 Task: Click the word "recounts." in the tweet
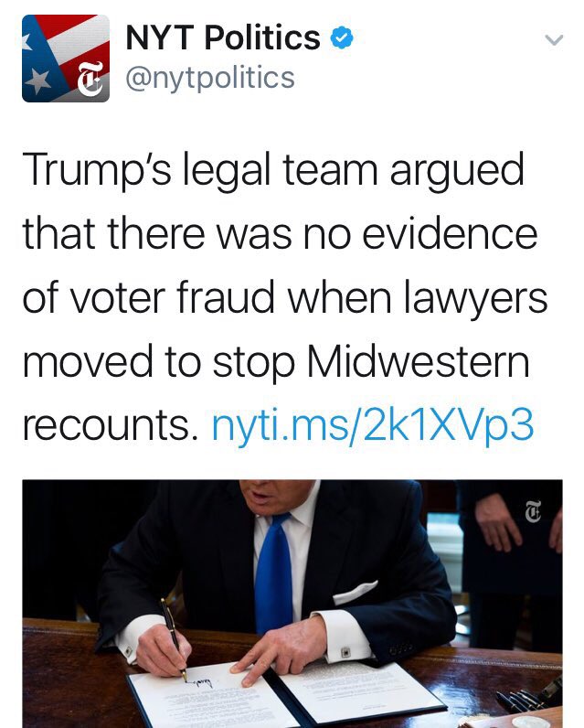(111, 426)
